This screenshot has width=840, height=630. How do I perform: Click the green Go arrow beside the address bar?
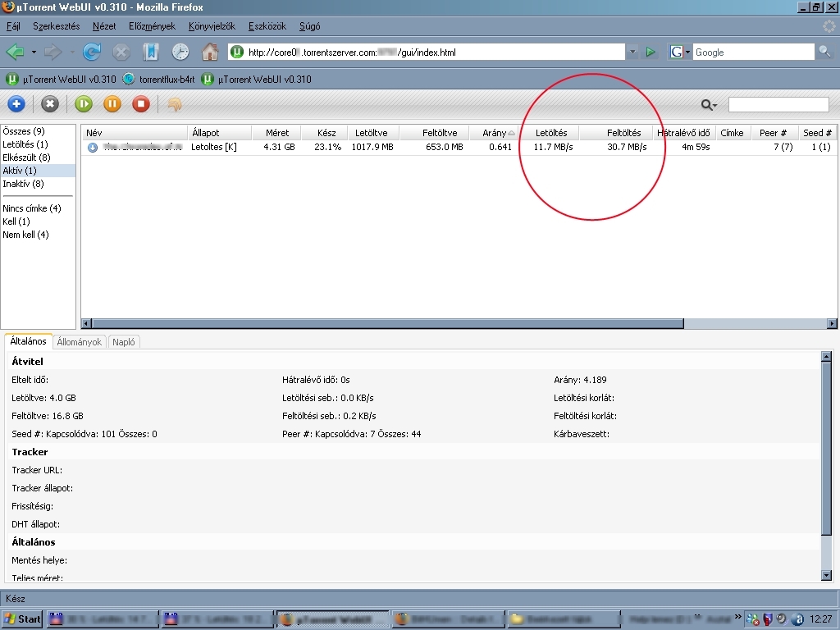651,52
